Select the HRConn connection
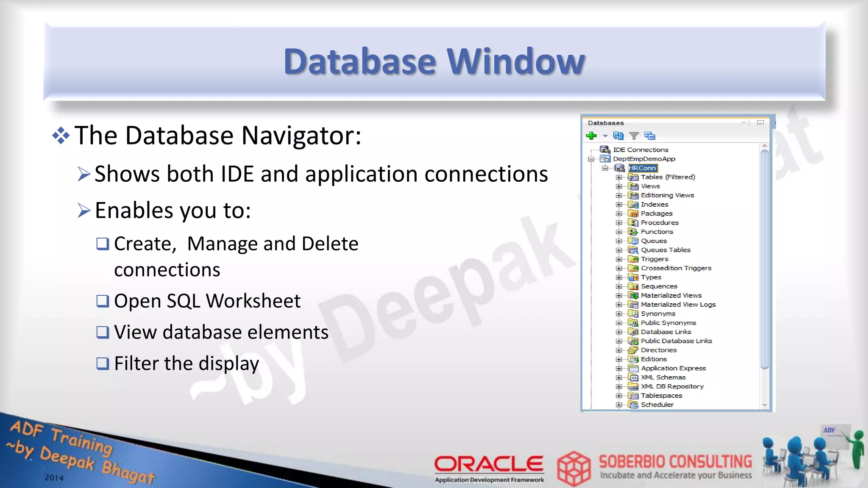Viewport: 868px width, 488px height. click(642, 168)
